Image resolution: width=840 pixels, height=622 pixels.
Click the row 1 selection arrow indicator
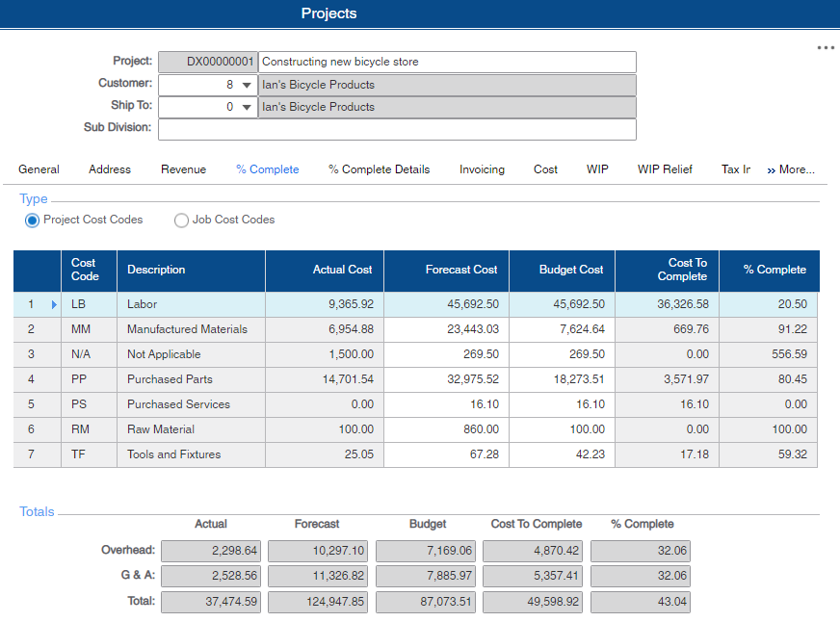click(54, 304)
